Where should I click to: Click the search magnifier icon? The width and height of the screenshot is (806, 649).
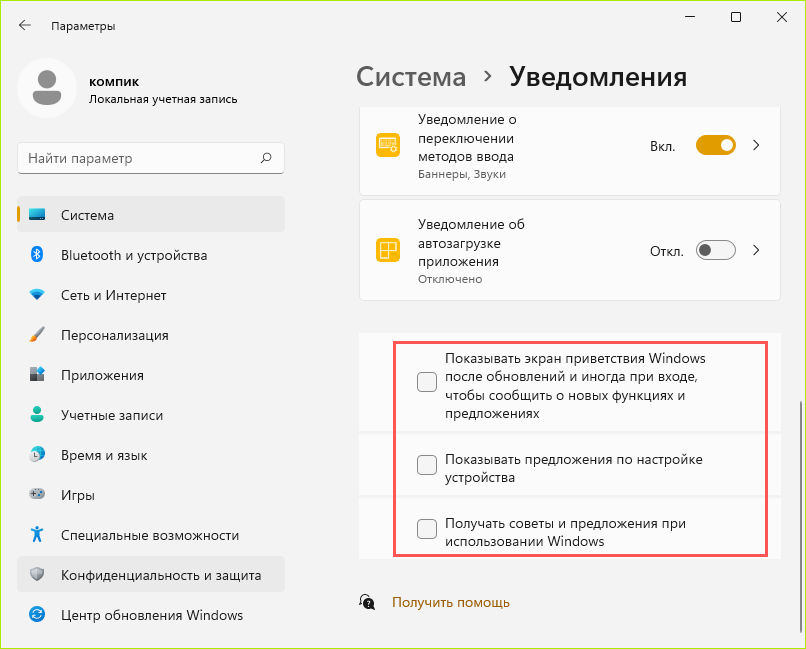266,158
